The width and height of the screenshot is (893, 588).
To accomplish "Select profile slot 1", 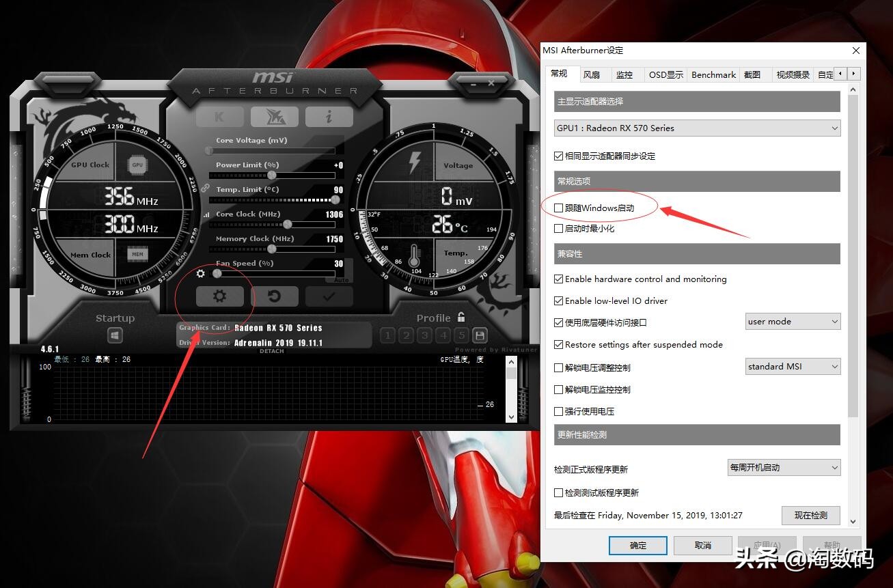I will coord(388,335).
